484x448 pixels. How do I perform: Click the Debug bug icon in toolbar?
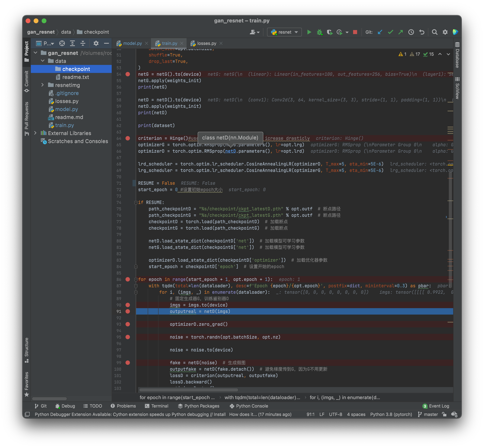(319, 32)
